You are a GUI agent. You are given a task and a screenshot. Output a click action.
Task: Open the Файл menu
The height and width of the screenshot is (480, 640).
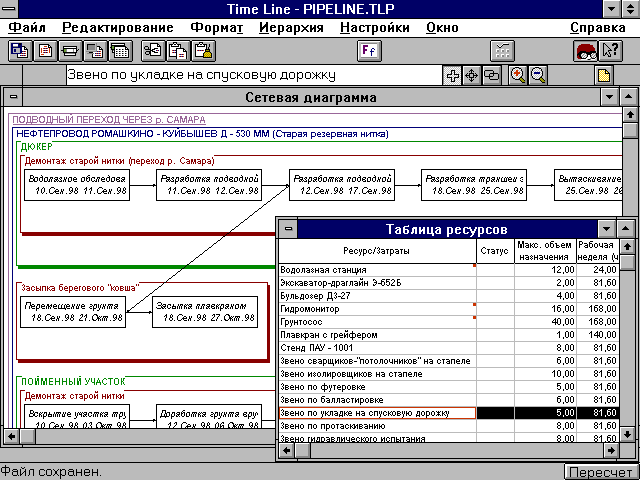pyautogui.click(x=26, y=27)
